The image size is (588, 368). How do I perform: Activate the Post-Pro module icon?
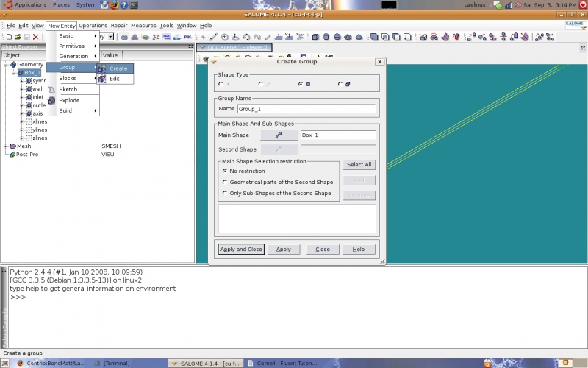pyautogui.click(x=146, y=38)
